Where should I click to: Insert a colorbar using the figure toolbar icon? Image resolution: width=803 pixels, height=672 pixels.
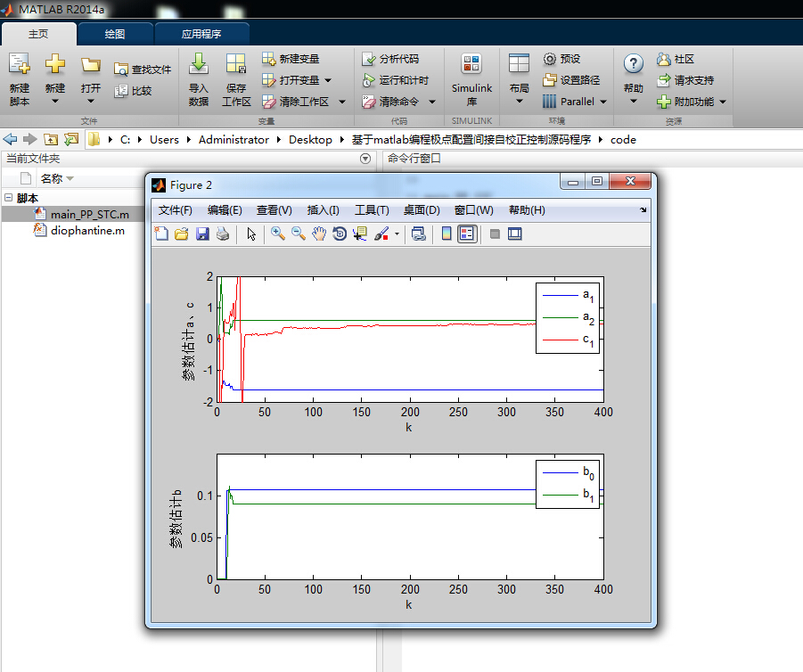[447, 234]
